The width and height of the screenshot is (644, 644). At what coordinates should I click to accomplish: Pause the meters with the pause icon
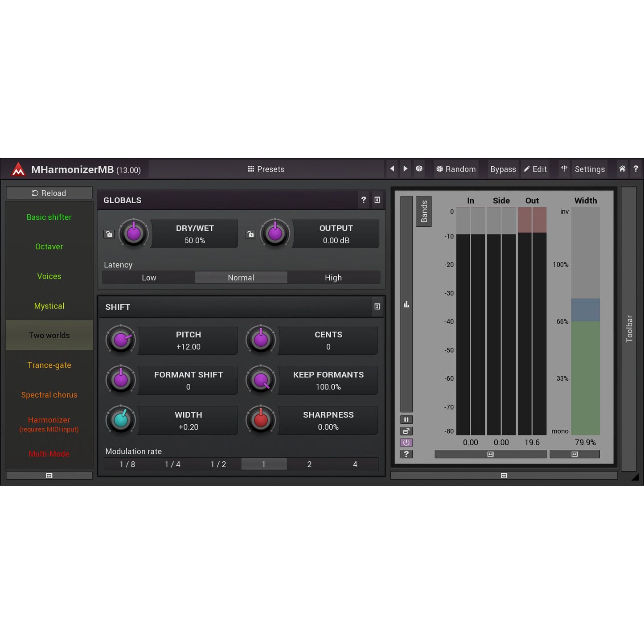tap(406, 419)
